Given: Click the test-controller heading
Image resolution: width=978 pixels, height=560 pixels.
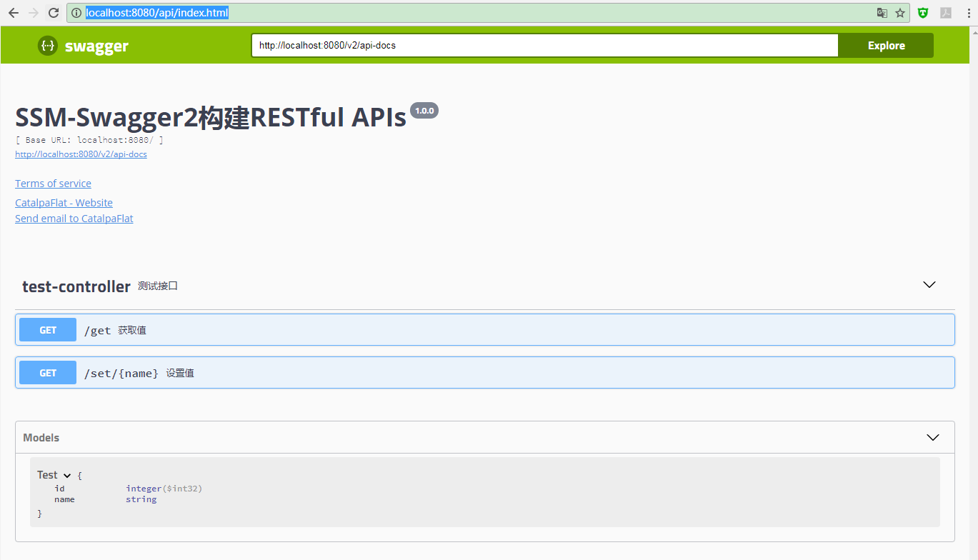Looking at the screenshot, I should click(76, 286).
